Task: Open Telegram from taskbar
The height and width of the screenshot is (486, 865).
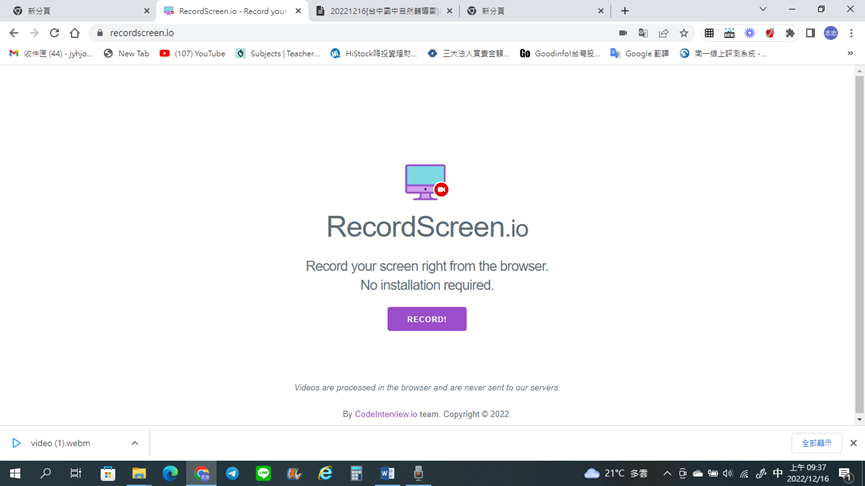Action: (232, 473)
